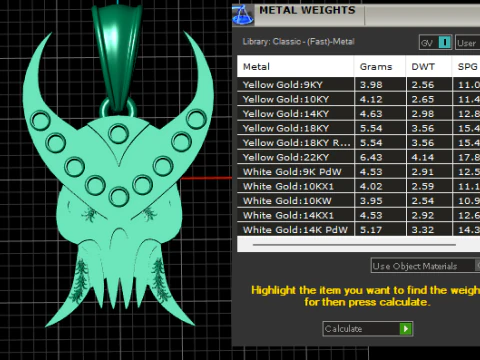Screen dimensions: 480x360
Task: Select White Gold:10KX1 row
Action: tap(359, 186)
